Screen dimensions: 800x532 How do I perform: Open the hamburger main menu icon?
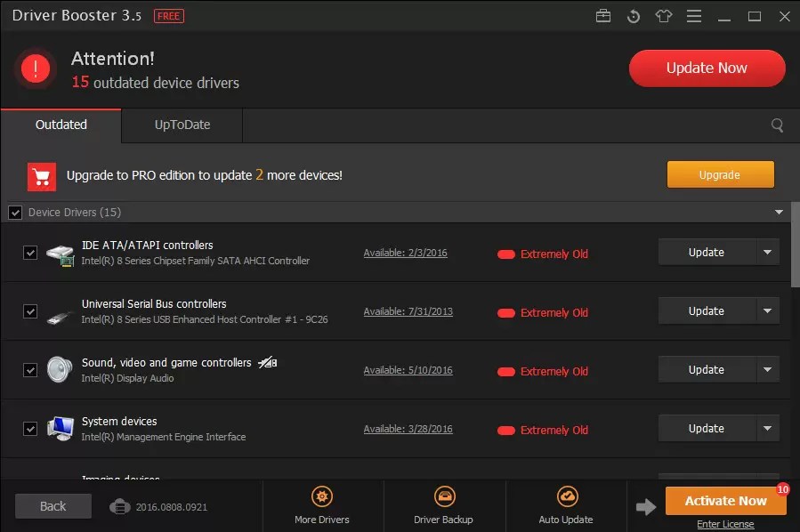pos(694,16)
